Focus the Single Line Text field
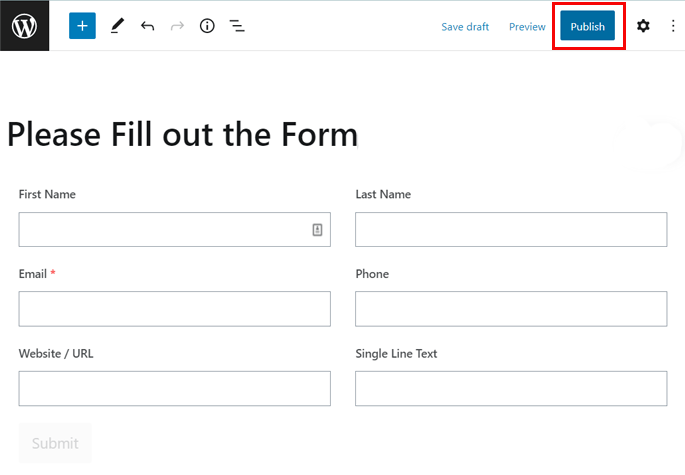 click(510, 388)
